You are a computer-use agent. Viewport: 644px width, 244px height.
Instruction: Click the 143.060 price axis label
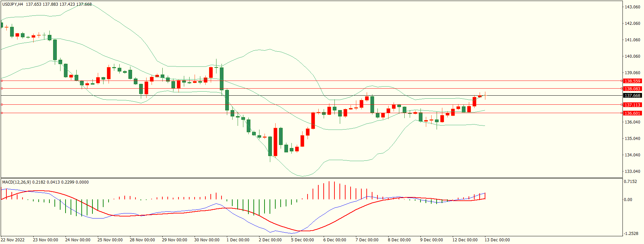[x=632, y=7]
